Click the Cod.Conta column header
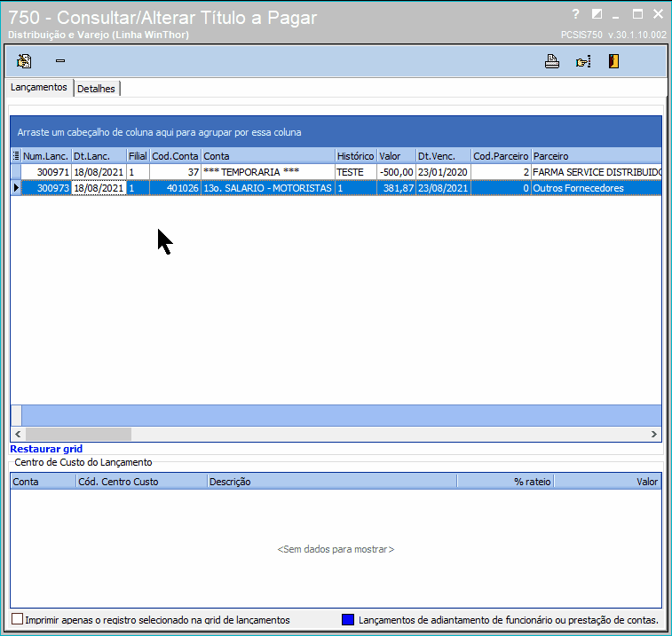Screen dimensions: 672x636 (175, 156)
